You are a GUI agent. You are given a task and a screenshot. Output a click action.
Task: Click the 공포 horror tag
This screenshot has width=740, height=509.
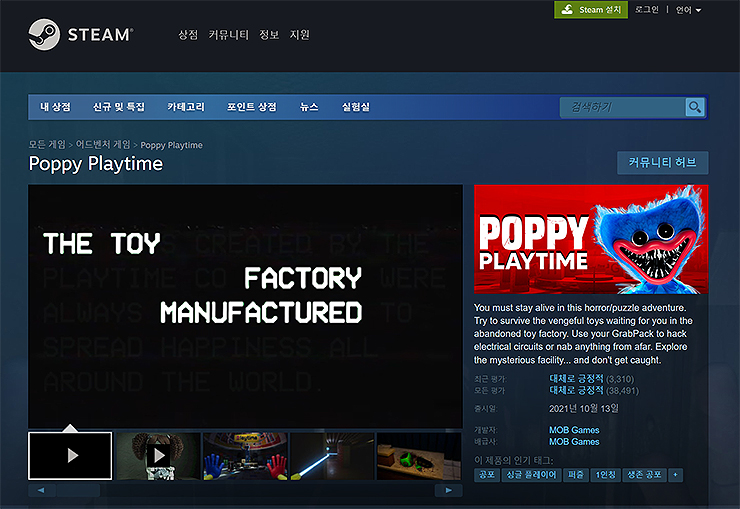[487, 475]
